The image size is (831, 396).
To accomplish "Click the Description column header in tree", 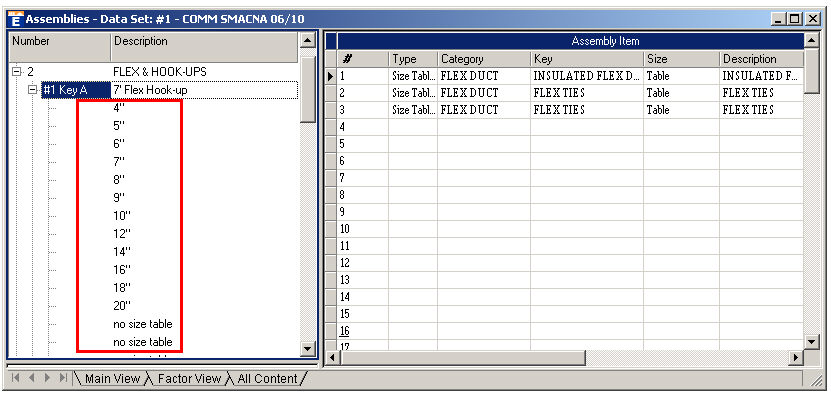I will click(x=204, y=47).
